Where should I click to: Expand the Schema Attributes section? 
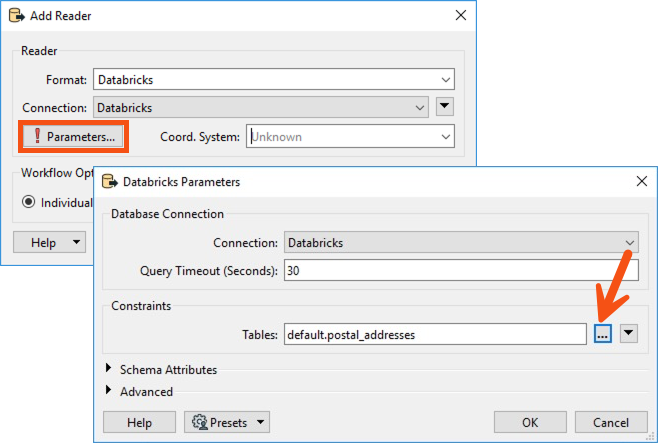108,368
